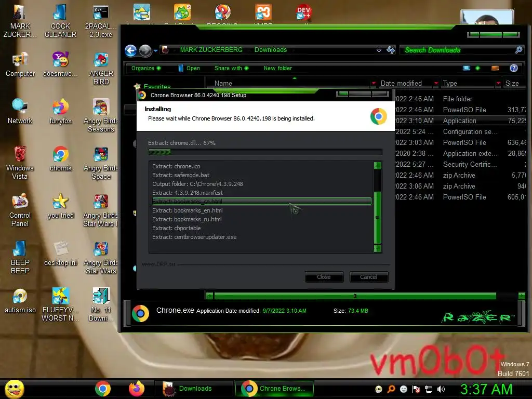The height and width of the screenshot is (399, 532).
Task: Click the Cancel button in Chrone setup
Action: [x=368, y=277]
